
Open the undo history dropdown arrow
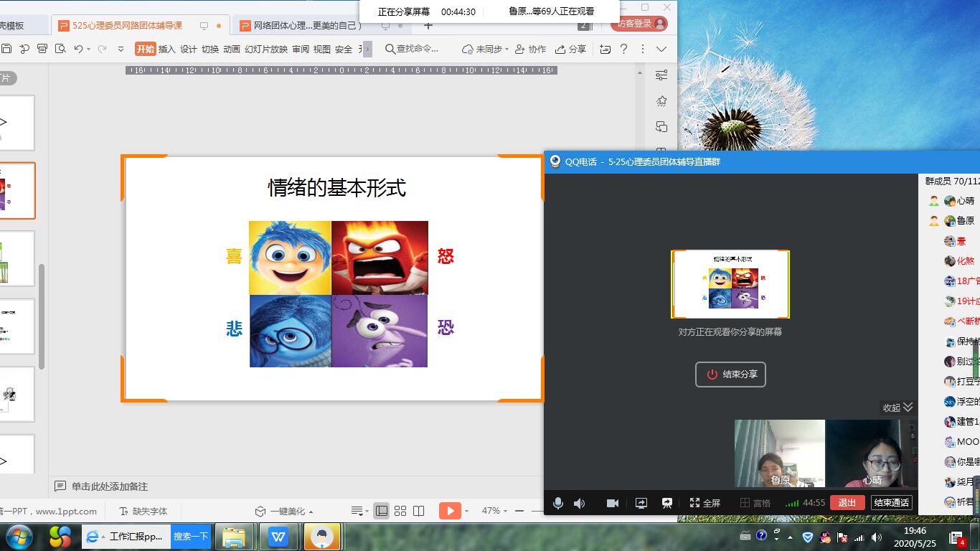pyautogui.click(x=89, y=50)
